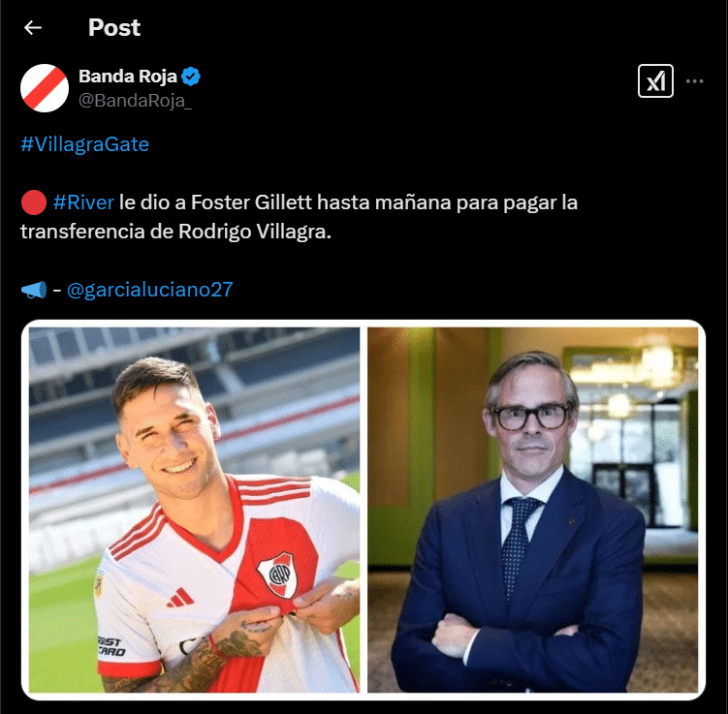
Task: Click the blue verified badge
Action: point(191,77)
